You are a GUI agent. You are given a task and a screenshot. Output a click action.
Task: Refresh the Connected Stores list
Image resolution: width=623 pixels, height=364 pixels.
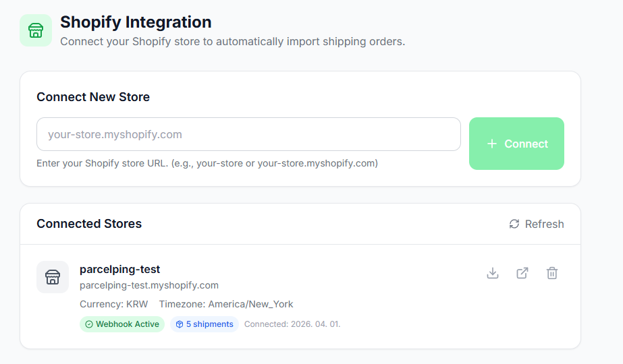tap(537, 224)
